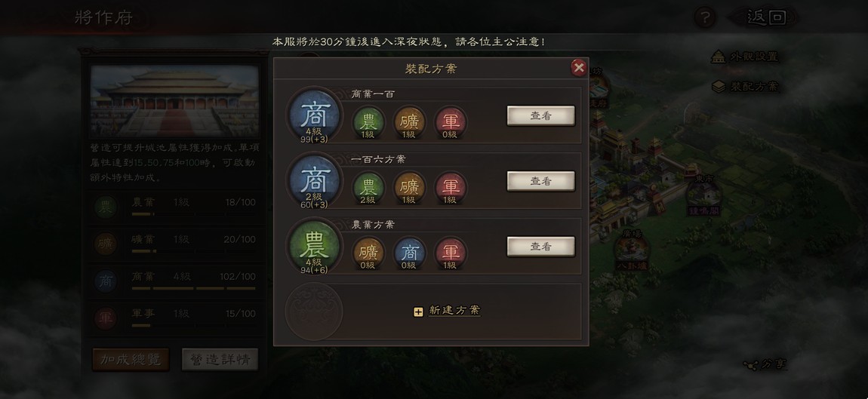Select the large blue 商 icon of 一百六方案
This screenshot has width=868, height=399.
coord(315,180)
